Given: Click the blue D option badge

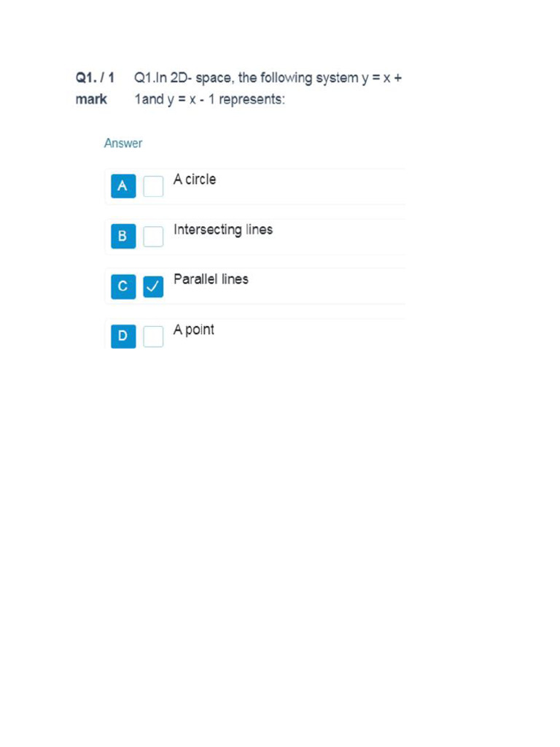Looking at the screenshot, I should click(x=123, y=336).
